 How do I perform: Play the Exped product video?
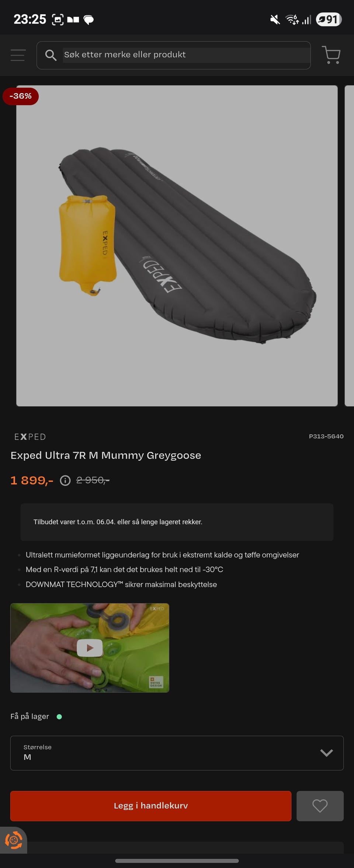coord(90,648)
